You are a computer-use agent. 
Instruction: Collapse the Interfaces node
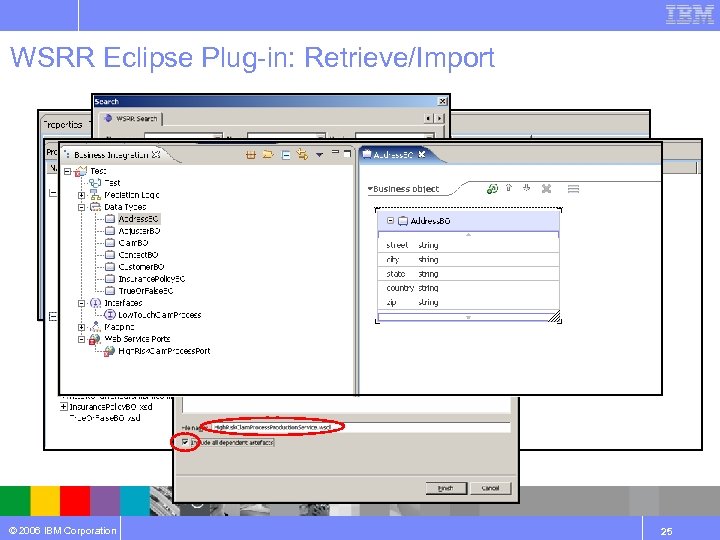[81, 303]
